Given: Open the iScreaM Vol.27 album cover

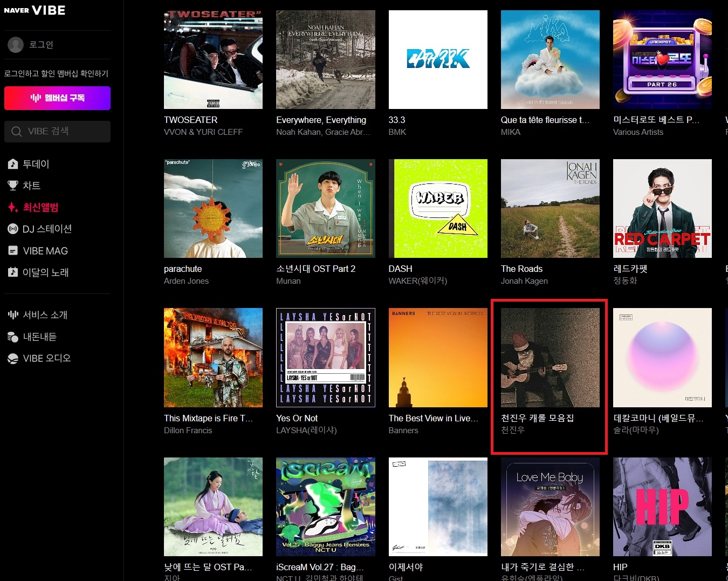Looking at the screenshot, I should pos(326,507).
